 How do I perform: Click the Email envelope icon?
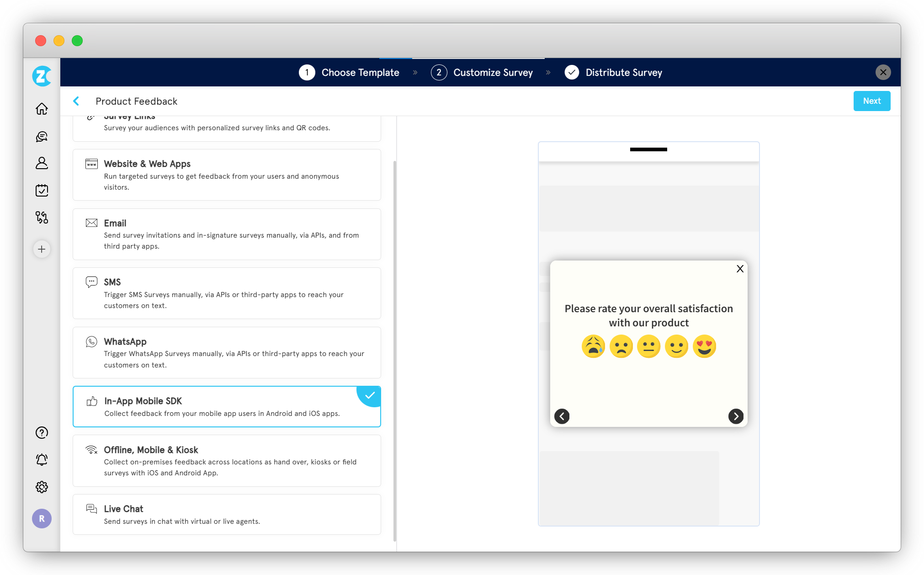pyautogui.click(x=91, y=223)
